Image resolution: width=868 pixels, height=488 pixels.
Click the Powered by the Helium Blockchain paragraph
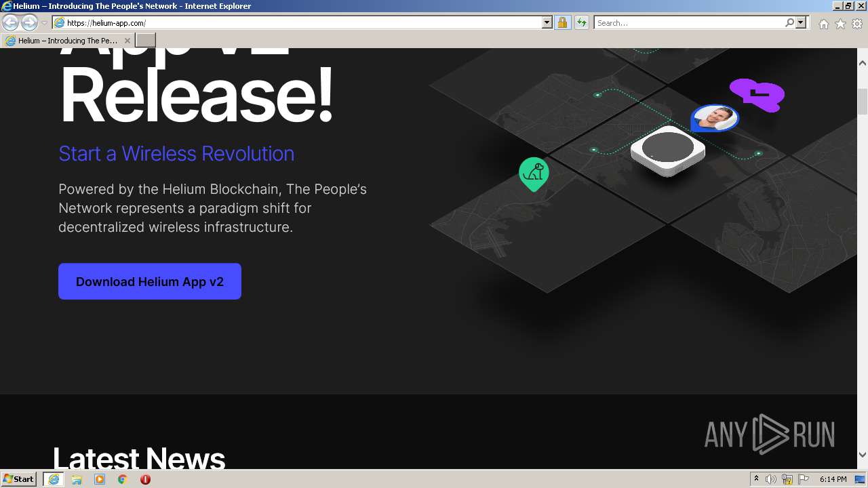point(212,208)
